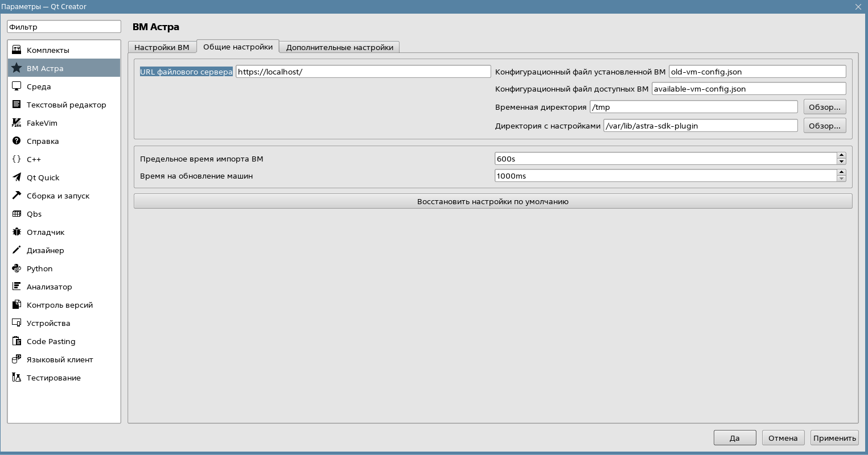Select Контроль версий in the sidebar
Screen dimensions: 868x455
(59, 305)
